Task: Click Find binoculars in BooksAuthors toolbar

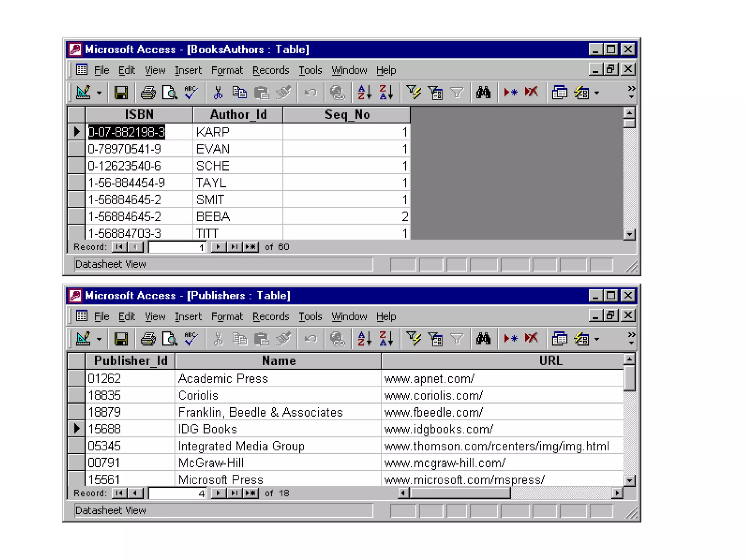Action: coord(483,93)
